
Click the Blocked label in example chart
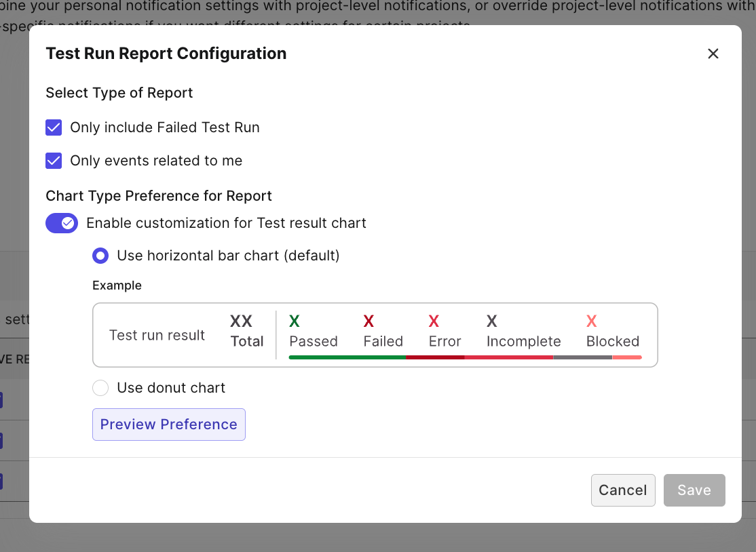[613, 341]
